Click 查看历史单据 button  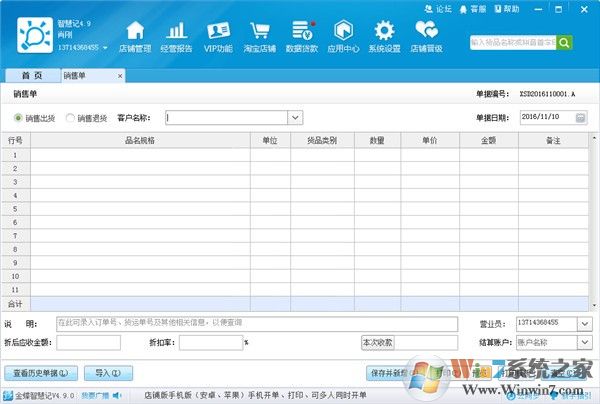[x=41, y=373]
